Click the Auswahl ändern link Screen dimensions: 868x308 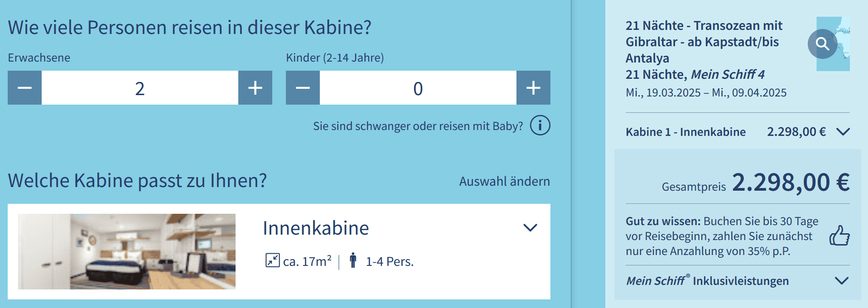504,181
